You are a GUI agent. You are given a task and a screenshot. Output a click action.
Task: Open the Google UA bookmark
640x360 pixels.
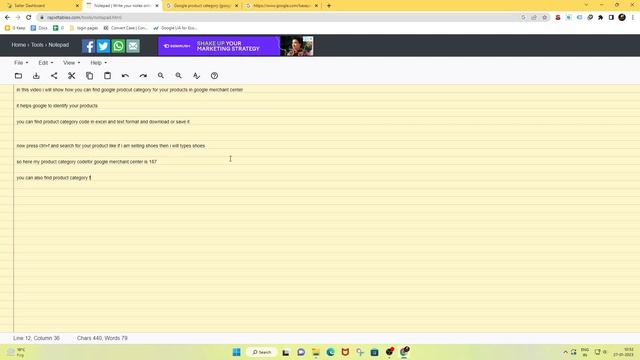pyautogui.click(x=175, y=28)
